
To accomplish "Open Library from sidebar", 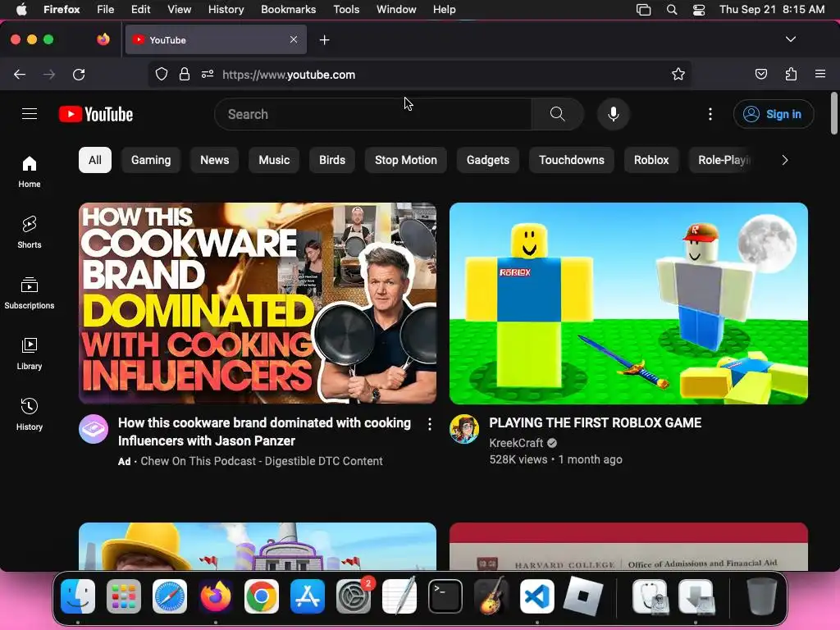I will click(30, 354).
